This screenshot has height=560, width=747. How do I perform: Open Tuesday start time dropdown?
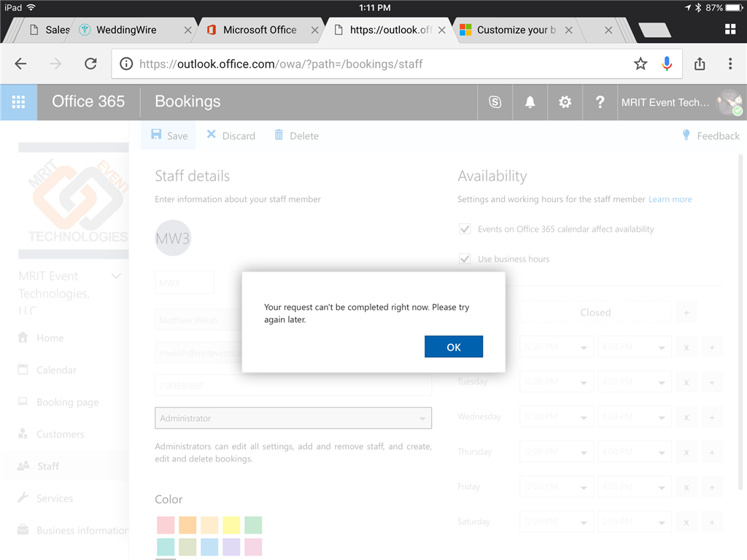pyautogui.click(x=557, y=382)
